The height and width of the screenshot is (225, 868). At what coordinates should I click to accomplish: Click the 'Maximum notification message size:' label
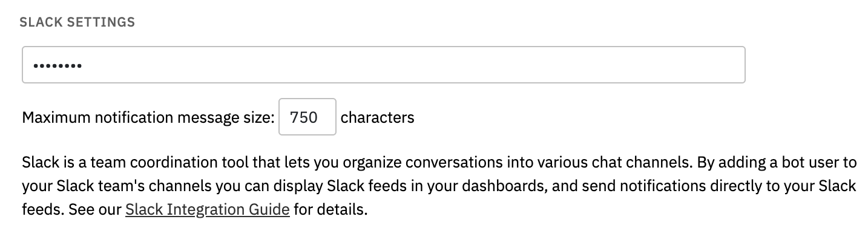(x=148, y=117)
